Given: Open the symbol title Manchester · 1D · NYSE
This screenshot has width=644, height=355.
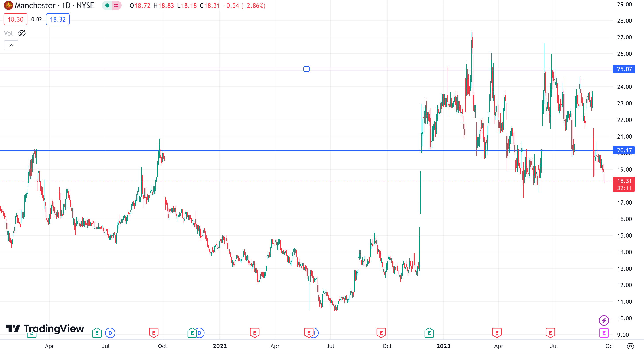Looking at the screenshot, I should click(54, 6).
